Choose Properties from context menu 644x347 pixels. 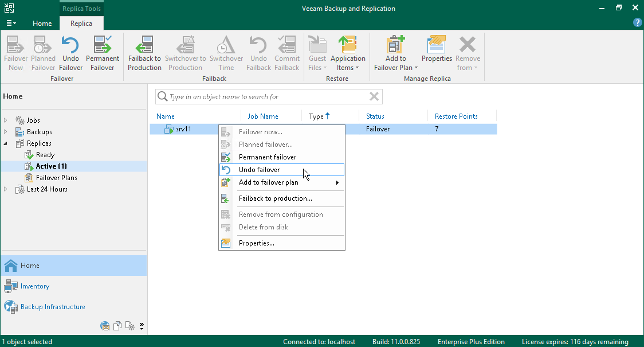tap(282, 243)
